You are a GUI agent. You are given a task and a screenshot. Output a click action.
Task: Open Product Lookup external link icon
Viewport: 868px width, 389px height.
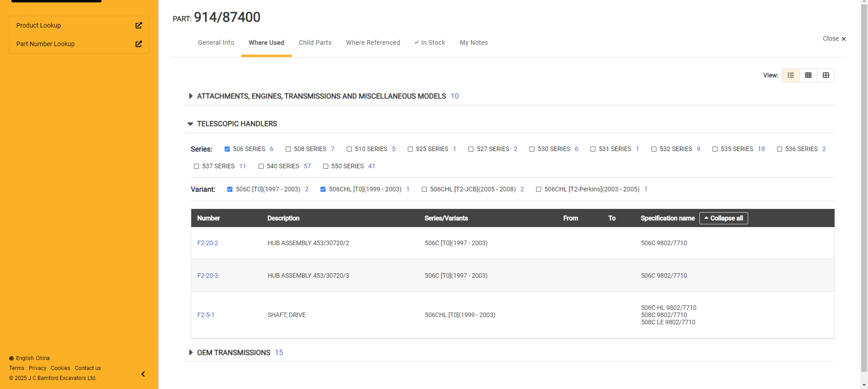(x=139, y=25)
